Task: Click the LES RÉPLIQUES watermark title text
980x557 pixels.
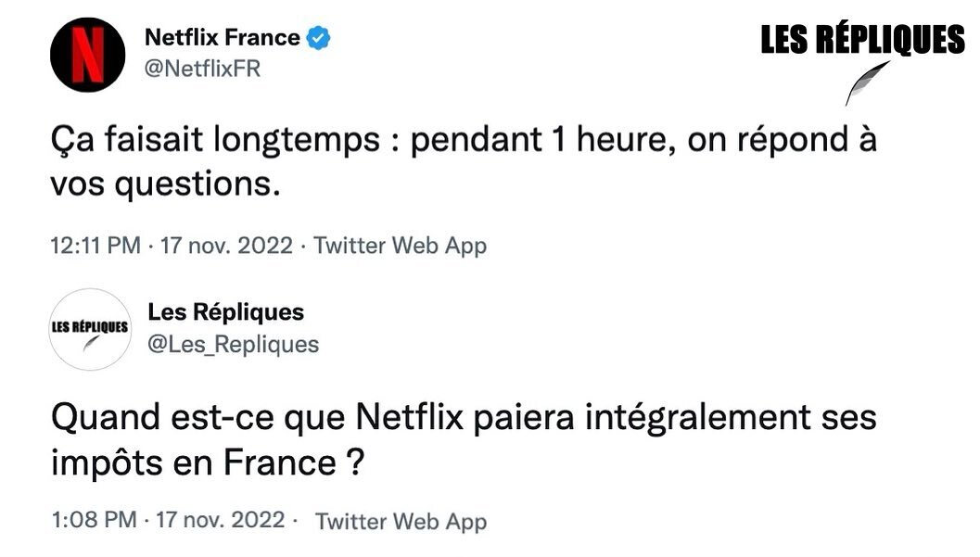Action: click(862, 40)
